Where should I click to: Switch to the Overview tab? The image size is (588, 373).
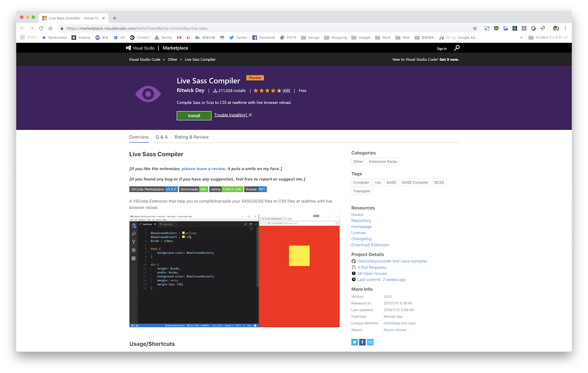pos(139,137)
